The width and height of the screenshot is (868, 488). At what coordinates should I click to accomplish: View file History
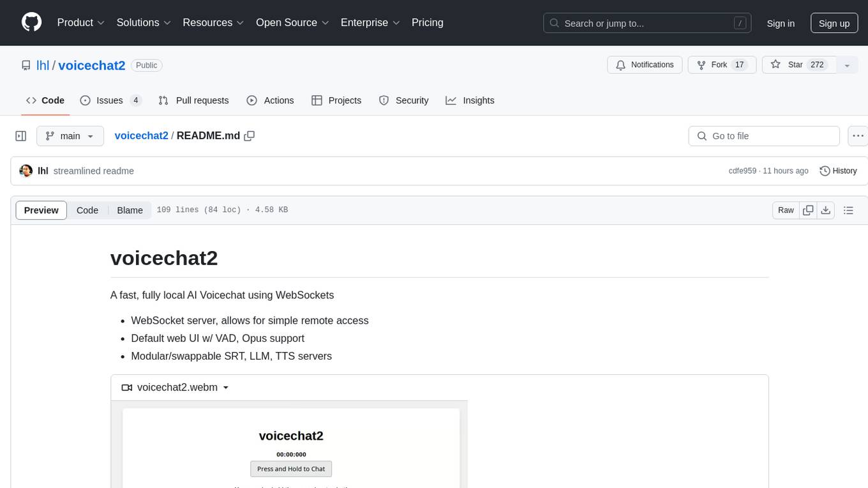coord(838,171)
